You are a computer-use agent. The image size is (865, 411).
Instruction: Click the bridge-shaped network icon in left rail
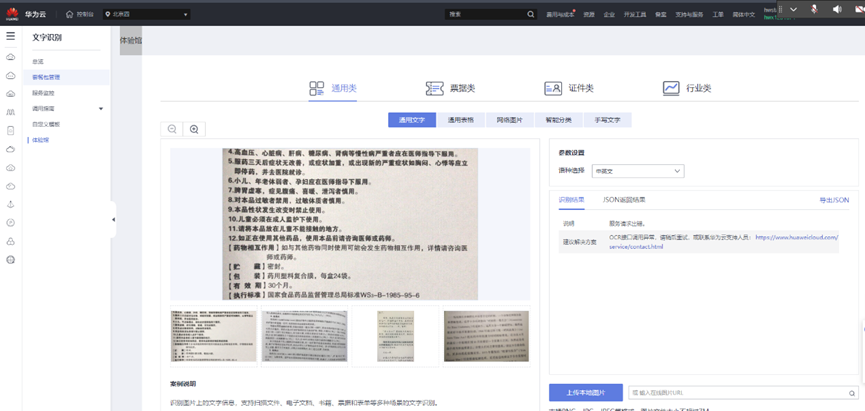click(x=10, y=112)
